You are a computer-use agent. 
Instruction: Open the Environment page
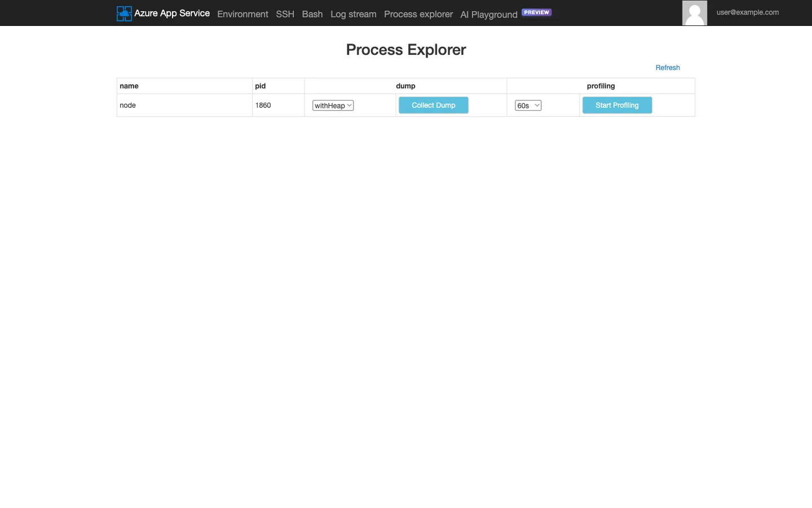(242, 14)
